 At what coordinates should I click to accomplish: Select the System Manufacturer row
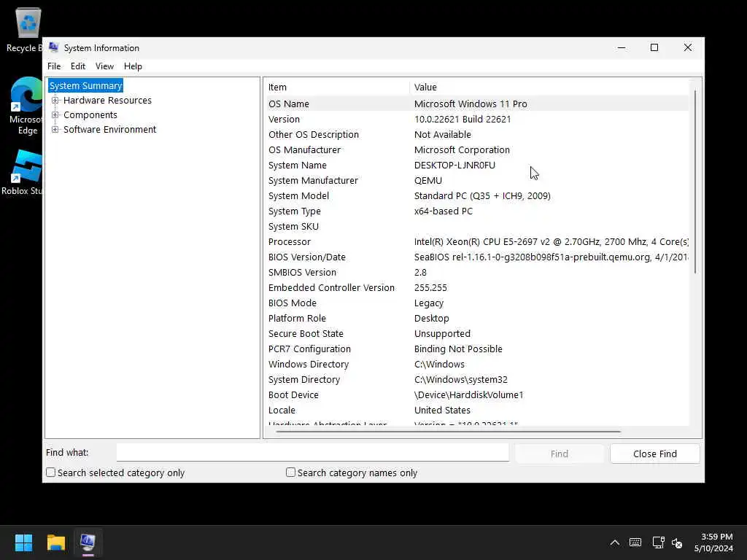click(x=476, y=181)
